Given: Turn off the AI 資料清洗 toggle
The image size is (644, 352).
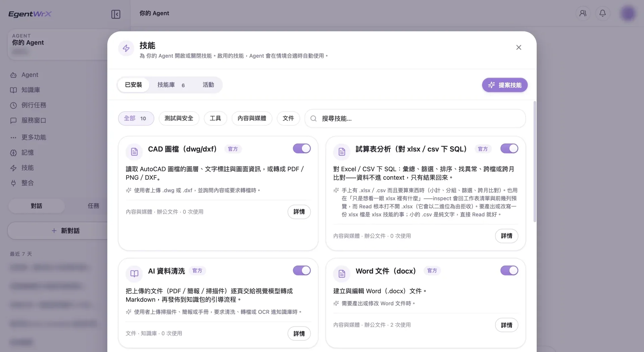Looking at the screenshot, I should coord(302,271).
